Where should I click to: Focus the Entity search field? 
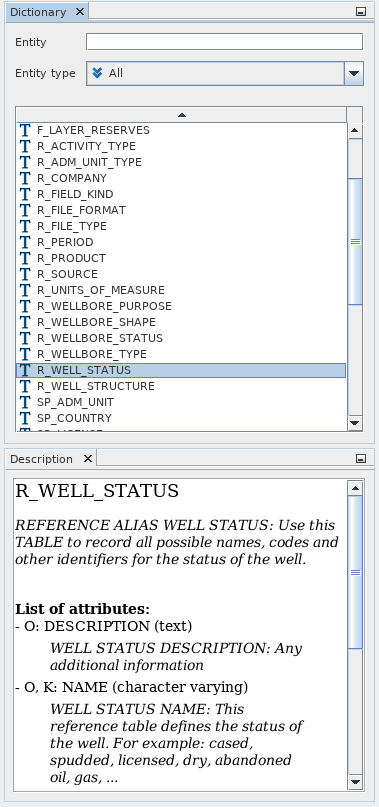[225, 42]
